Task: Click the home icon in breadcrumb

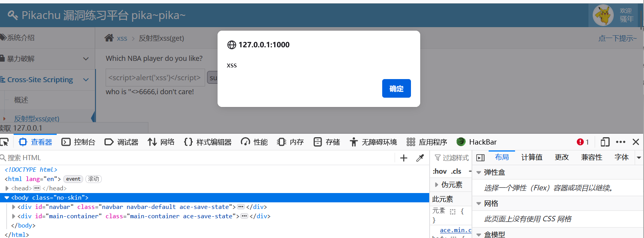Action: point(109,38)
